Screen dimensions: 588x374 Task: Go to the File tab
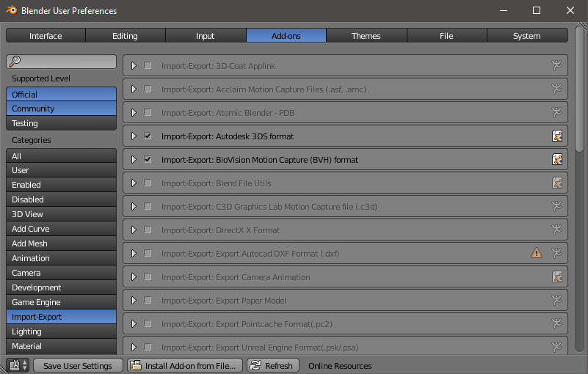click(446, 36)
